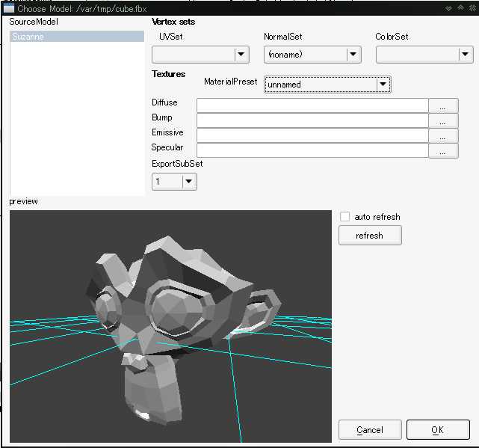Open the NormalSet dropdown showing (noname)
This screenshot has width=479, height=448.
coord(312,55)
